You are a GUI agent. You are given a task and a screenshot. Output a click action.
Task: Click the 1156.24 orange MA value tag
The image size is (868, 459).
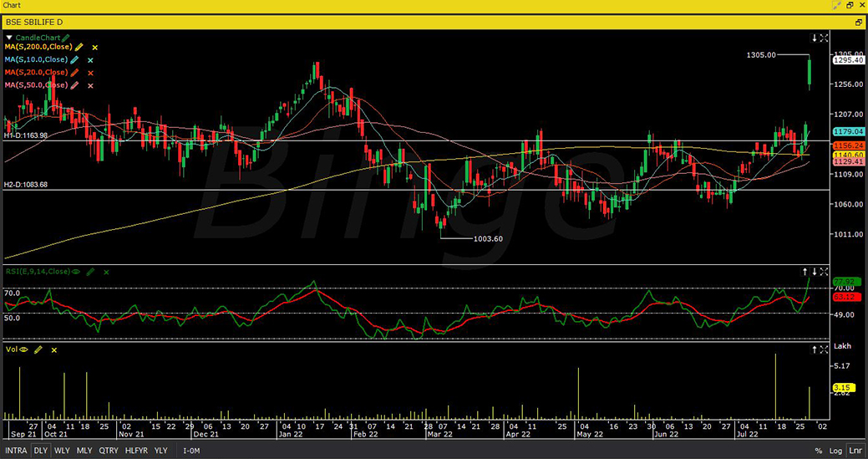coord(848,145)
